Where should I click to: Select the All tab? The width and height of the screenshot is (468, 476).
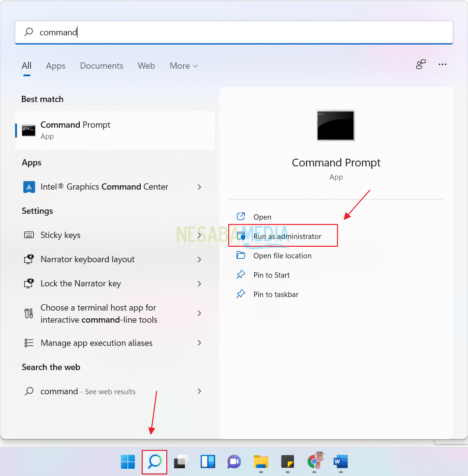pos(27,66)
